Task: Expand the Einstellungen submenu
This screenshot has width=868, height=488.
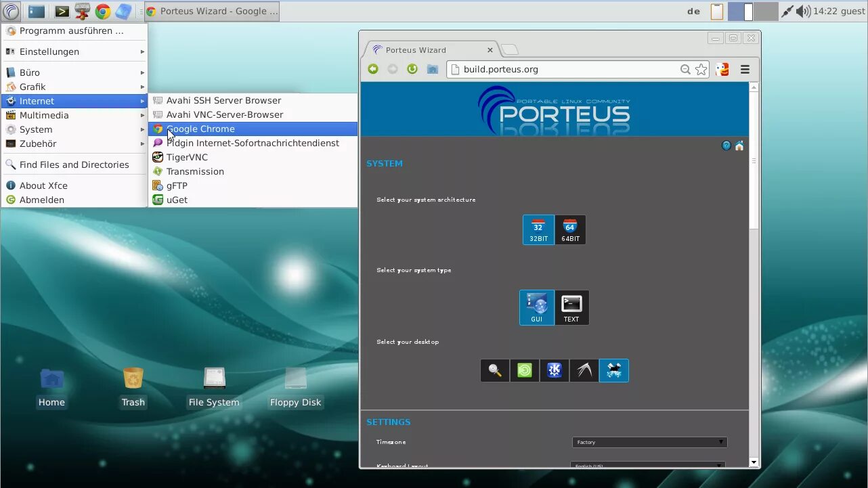Action: (74, 51)
